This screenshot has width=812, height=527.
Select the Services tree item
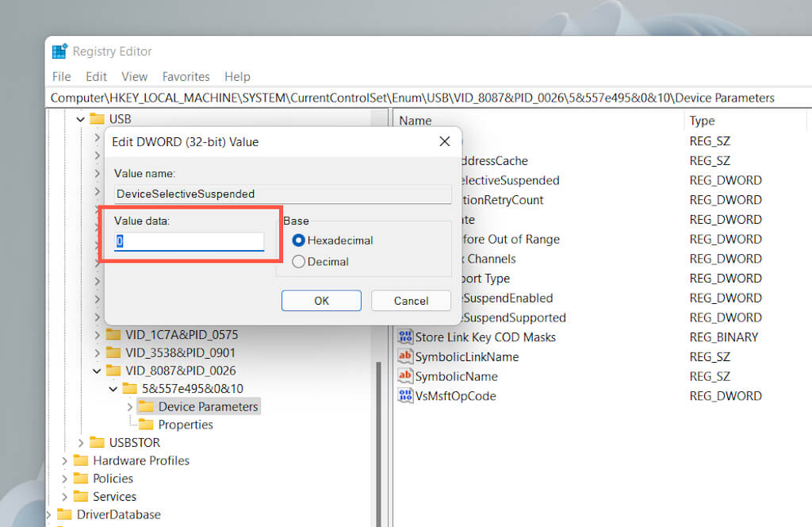pos(114,496)
